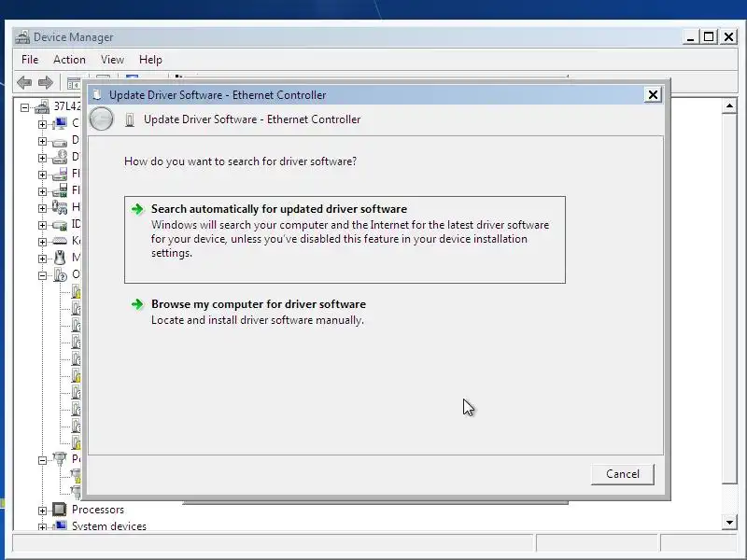
Task: Select the Other devices question-mark icon
Action: (x=60, y=274)
